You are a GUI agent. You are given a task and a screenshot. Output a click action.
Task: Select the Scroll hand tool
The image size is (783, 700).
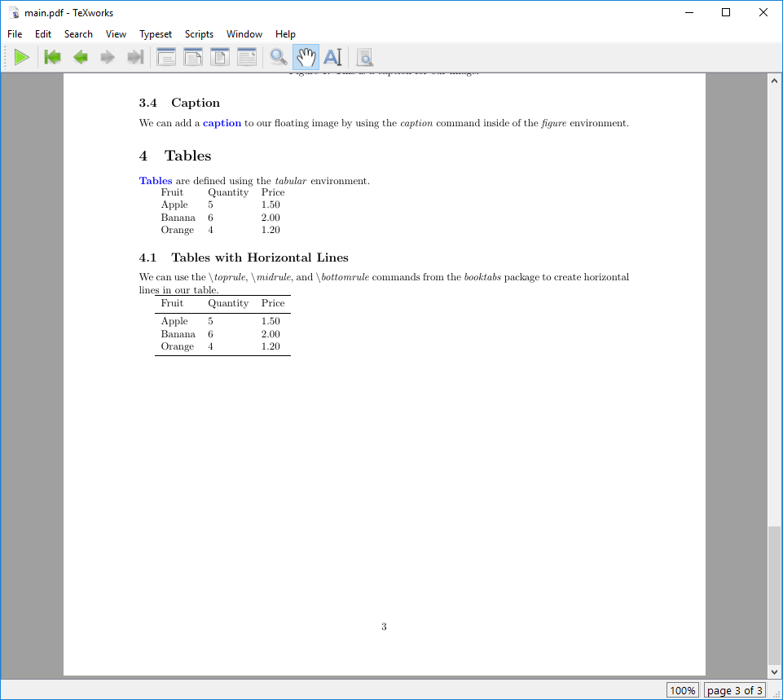[305, 57]
